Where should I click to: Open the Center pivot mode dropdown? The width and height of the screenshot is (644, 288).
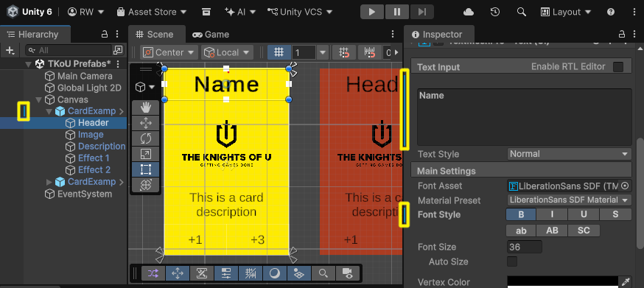click(x=169, y=52)
